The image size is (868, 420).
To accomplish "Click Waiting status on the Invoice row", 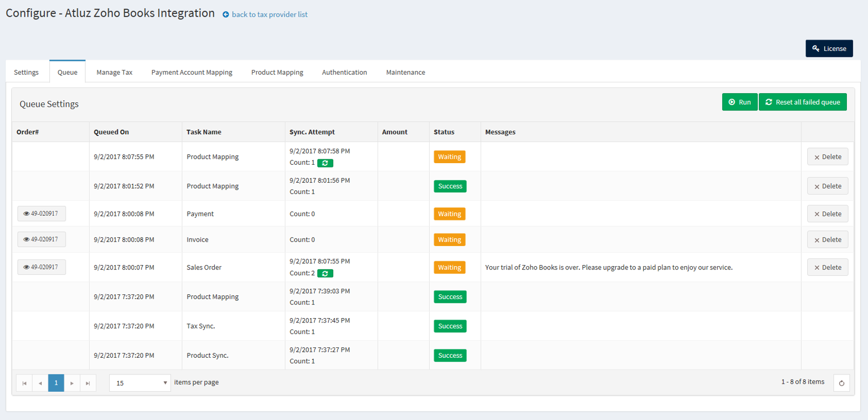I will tap(450, 240).
